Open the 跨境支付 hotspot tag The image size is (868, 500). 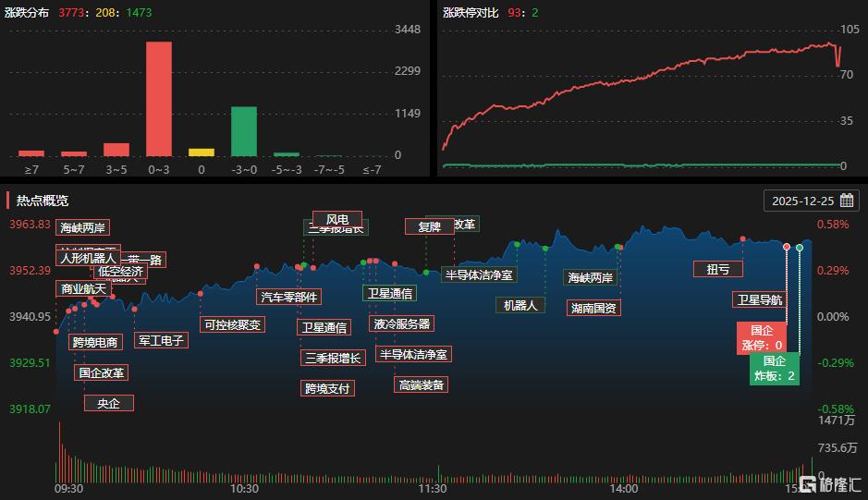(x=326, y=388)
